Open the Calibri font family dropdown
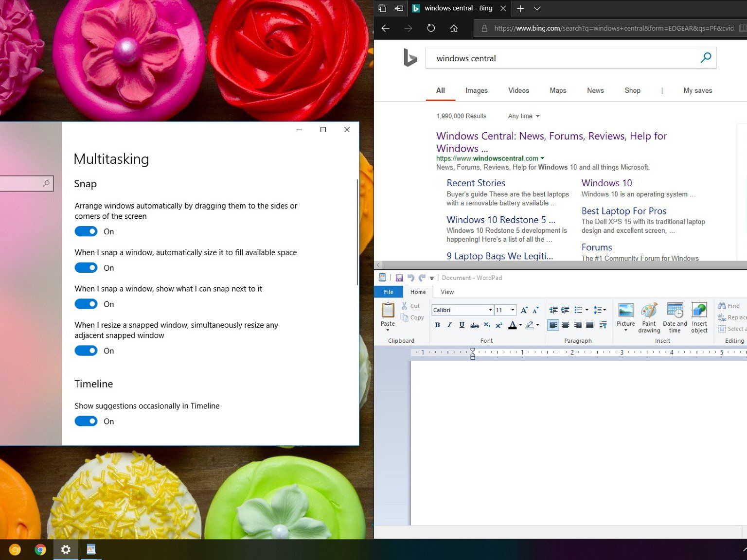The image size is (747, 560). point(490,310)
